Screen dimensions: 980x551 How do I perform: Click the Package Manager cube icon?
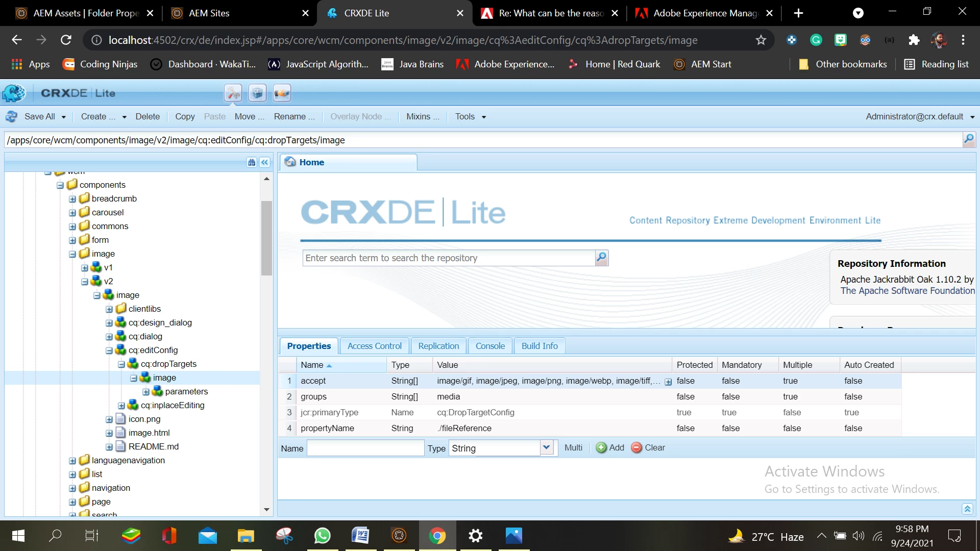[x=258, y=93]
